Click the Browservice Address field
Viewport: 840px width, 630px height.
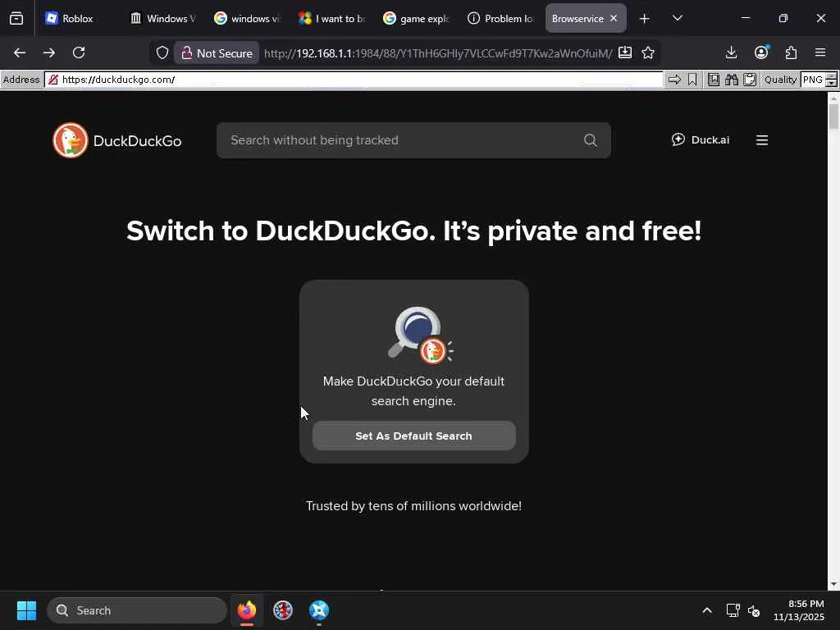click(354, 80)
